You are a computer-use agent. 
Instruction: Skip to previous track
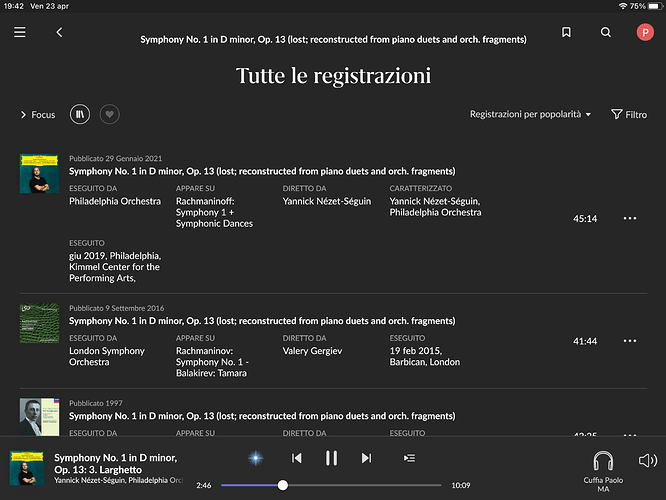296,458
